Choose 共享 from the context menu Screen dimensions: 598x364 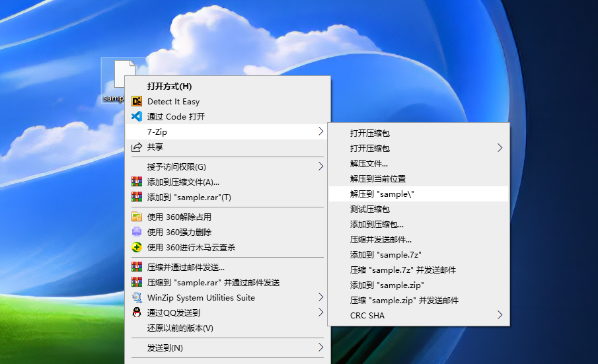(228, 147)
